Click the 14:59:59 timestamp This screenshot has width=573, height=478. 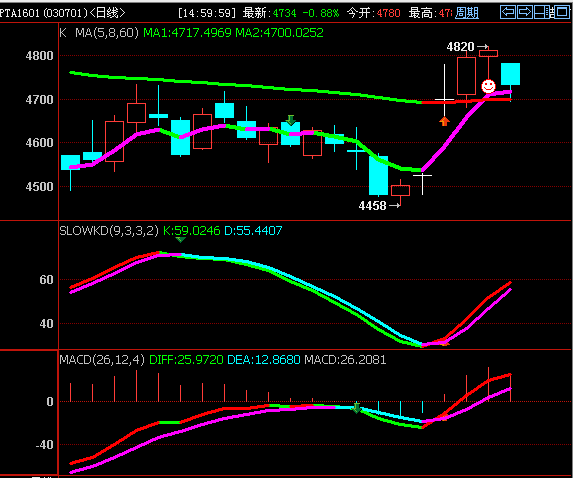pos(206,14)
